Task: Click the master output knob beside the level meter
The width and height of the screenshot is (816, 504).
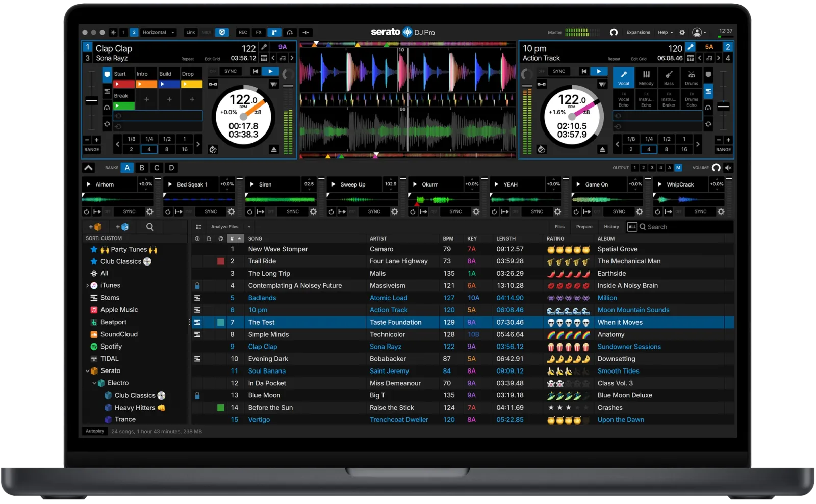Action: (x=614, y=32)
